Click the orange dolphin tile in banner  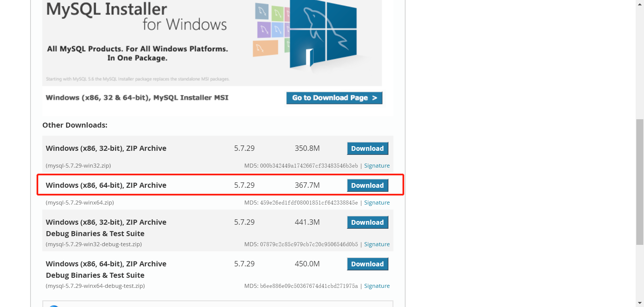tap(265, 48)
